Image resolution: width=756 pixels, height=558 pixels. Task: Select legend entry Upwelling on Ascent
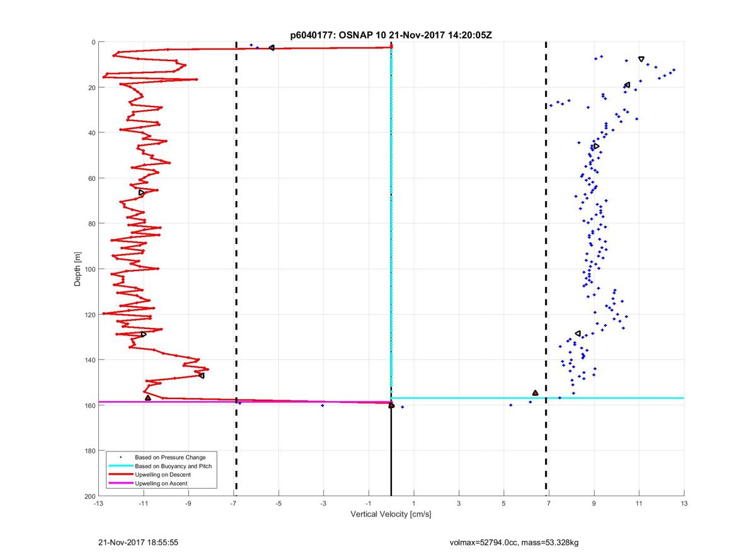tap(161, 483)
